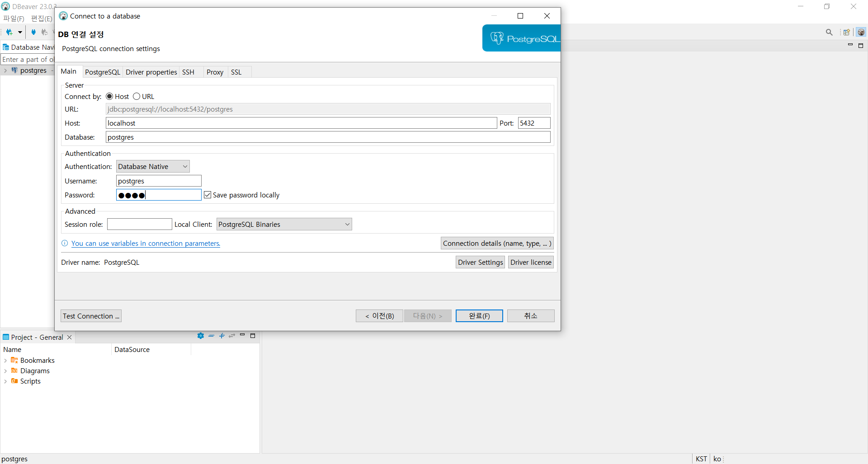This screenshot has height=464, width=868.
Task: Switch to the PostgreSQL tab
Action: pos(103,72)
